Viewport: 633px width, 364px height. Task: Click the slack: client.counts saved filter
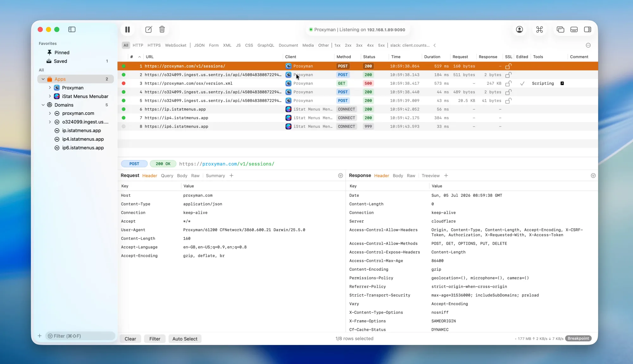[x=410, y=45]
